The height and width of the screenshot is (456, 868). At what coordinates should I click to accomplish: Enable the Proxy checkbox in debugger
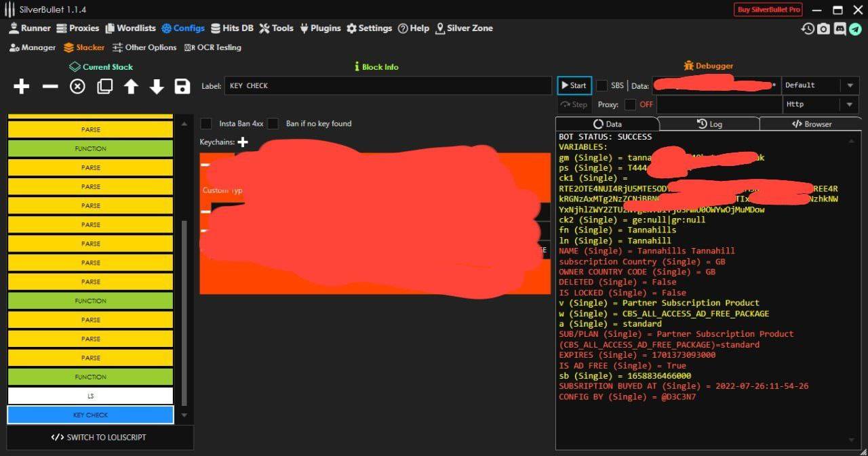point(630,104)
